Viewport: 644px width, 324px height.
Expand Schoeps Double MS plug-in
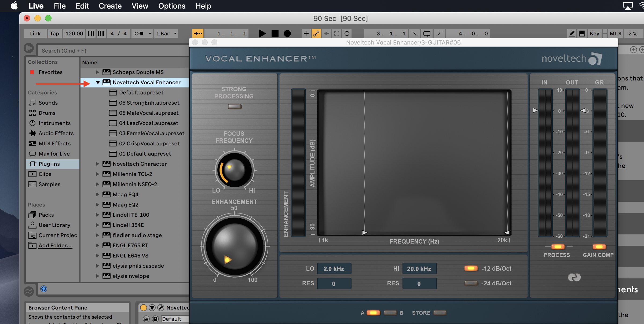pos(98,72)
